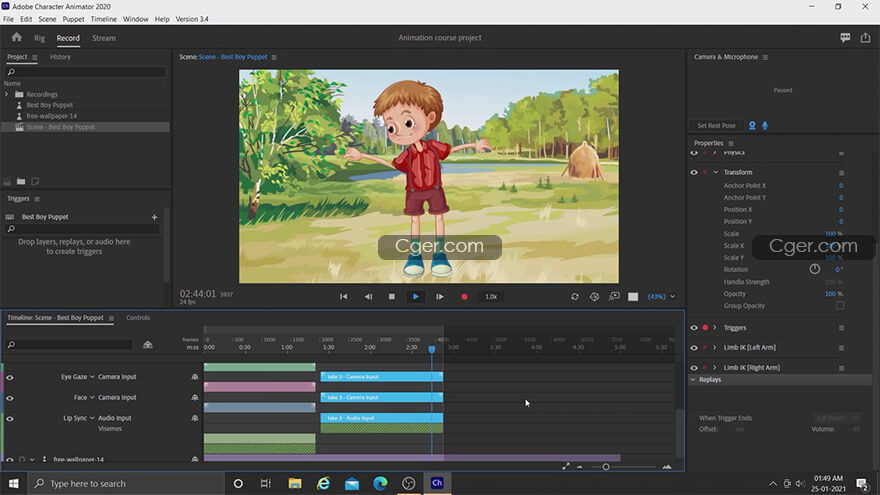Expand the Recordings folder

click(7, 94)
